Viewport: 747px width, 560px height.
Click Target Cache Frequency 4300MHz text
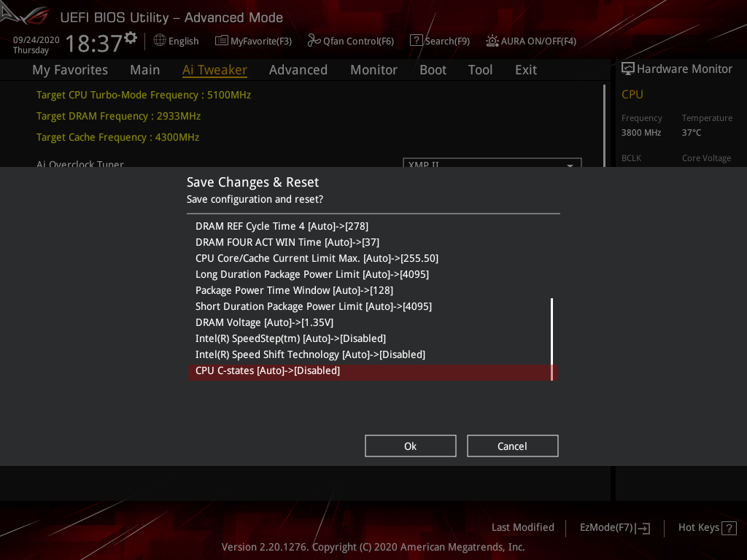pos(117,137)
